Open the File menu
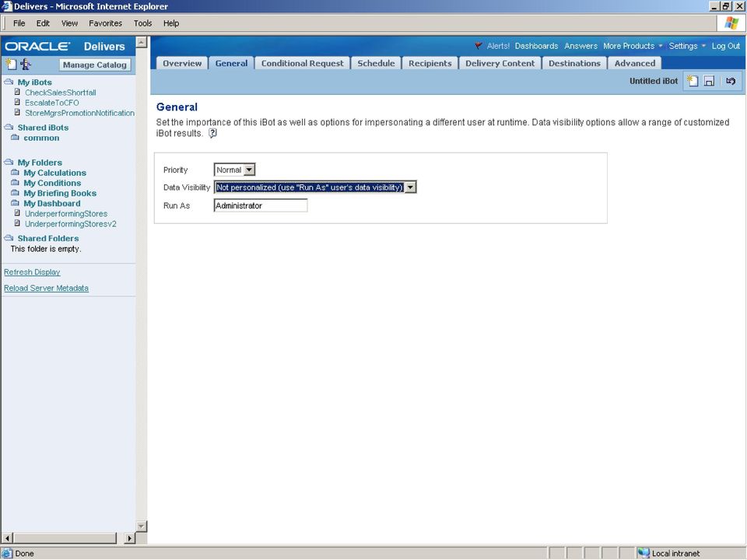Image resolution: width=747 pixels, height=560 pixels. click(19, 23)
